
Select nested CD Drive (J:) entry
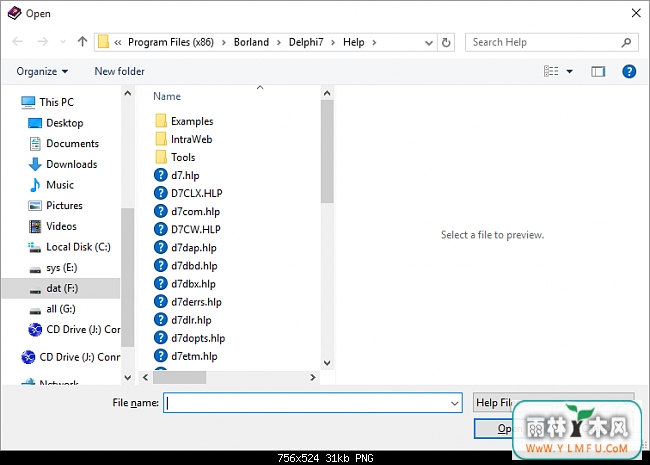click(83, 329)
